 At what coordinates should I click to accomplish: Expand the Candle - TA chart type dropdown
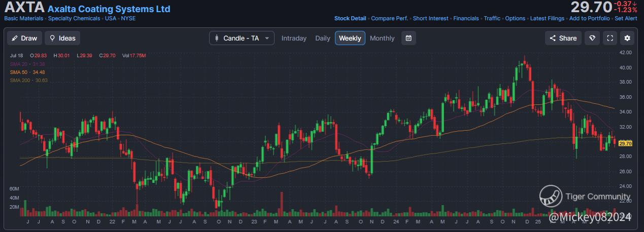pos(242,38)
